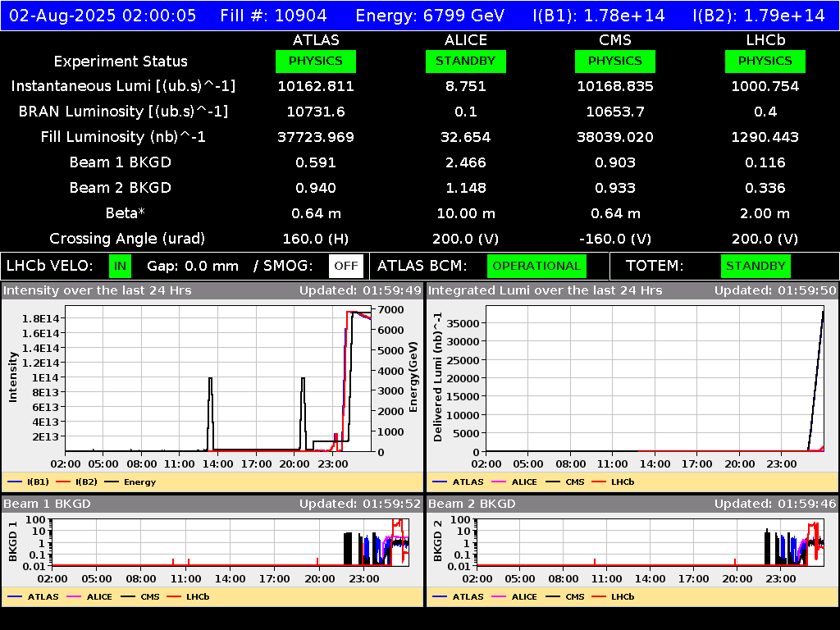Select the Fill # 10904 text
The image size is (840, 630).
pos(273,16)
